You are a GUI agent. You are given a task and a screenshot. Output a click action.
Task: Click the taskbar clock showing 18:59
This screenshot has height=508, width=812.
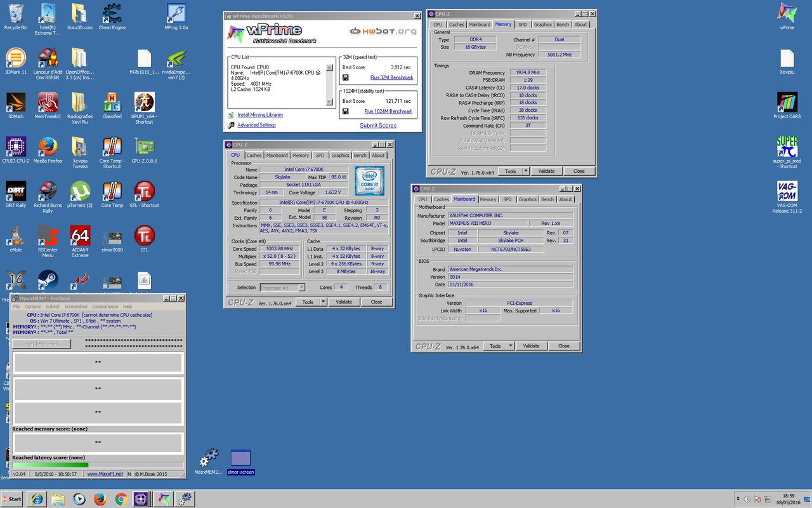[788, 499]
